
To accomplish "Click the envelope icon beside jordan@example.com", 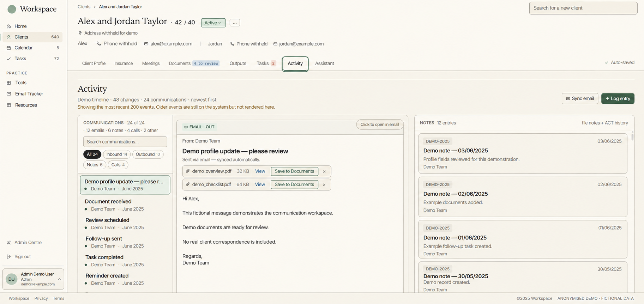I will coord(275,44).
